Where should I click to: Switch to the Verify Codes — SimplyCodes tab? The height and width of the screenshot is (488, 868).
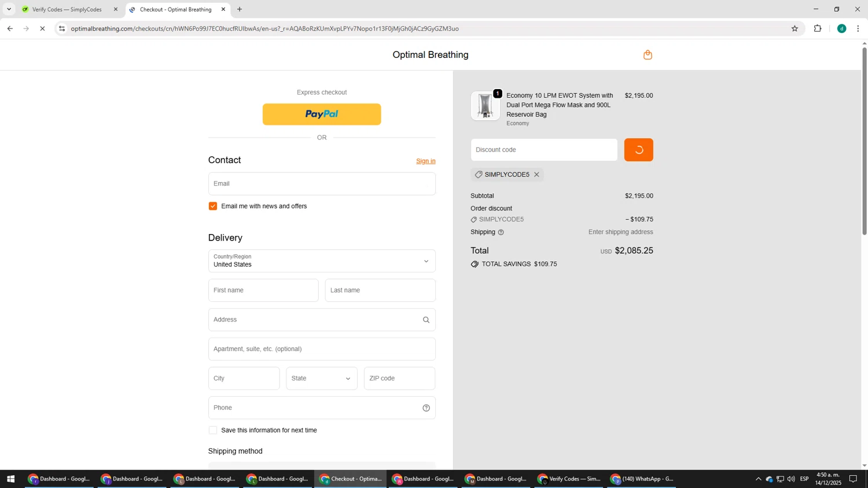pos(69,9)
